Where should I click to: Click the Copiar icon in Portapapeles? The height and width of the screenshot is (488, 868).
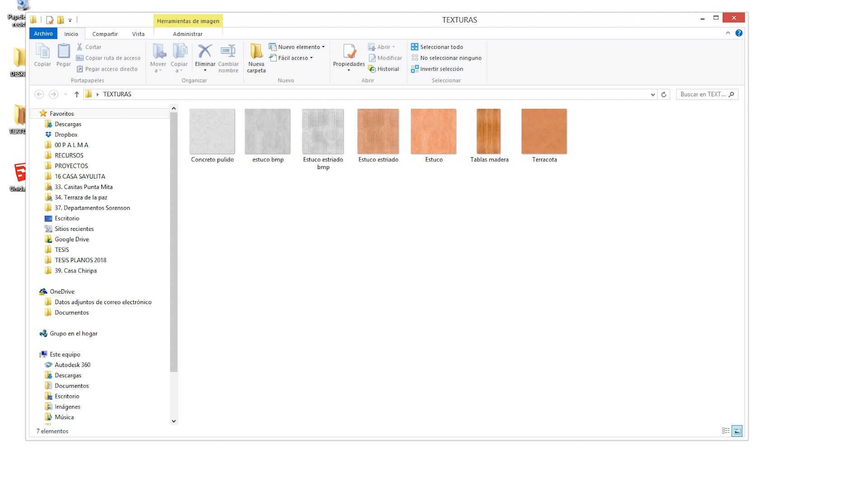pos(42,56)
